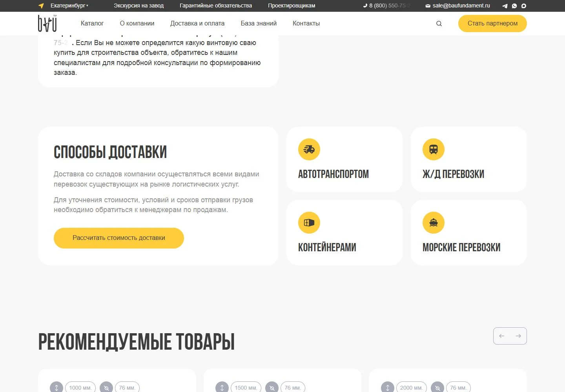Open the Каталог menu item

(x=92, y=24)
